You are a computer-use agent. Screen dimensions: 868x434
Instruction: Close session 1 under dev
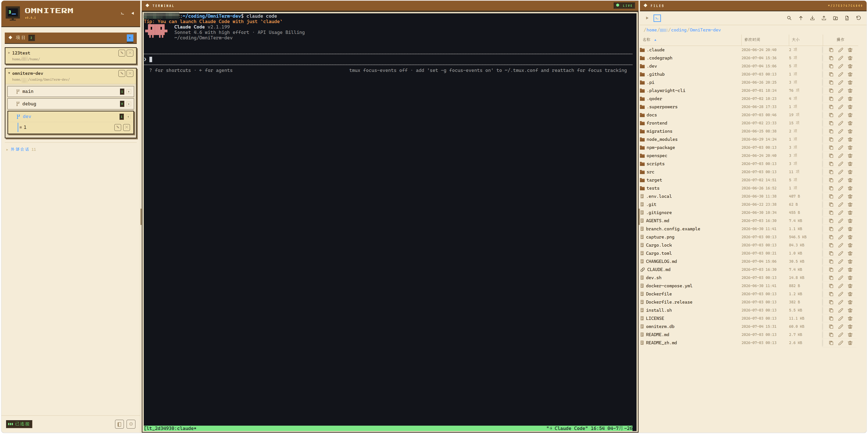click(127, 127)
